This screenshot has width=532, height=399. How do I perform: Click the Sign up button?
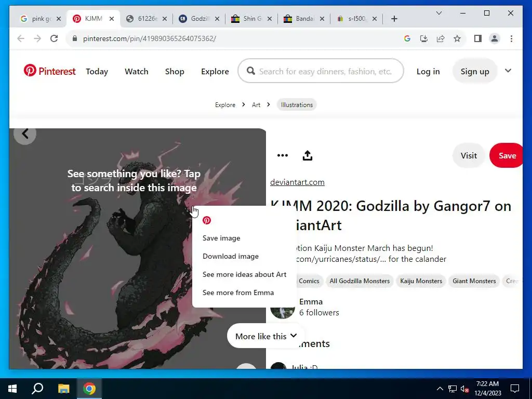tap(475, 71)
